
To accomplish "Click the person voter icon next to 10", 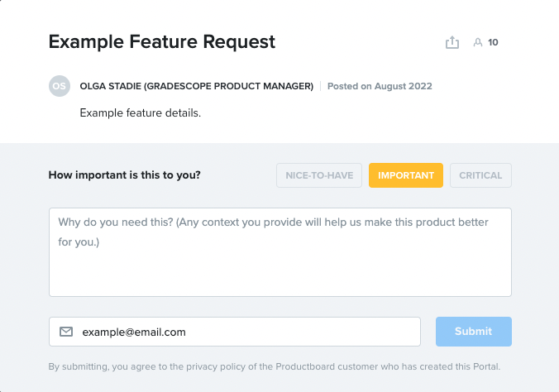I will [478, 42].
